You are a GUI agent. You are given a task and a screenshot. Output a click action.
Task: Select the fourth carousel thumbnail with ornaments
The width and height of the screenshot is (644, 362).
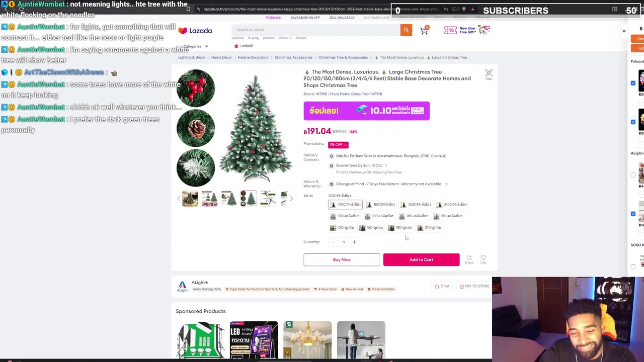coord(248,199)
